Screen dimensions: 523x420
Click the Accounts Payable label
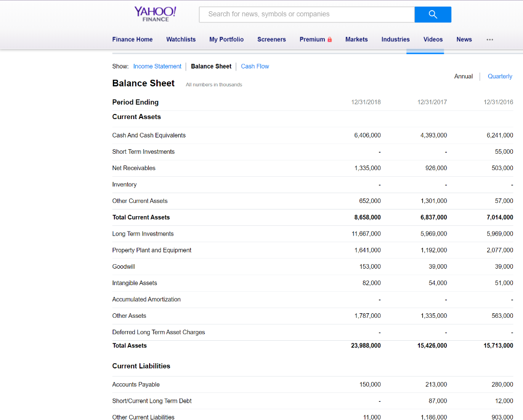tap(136, 384)
